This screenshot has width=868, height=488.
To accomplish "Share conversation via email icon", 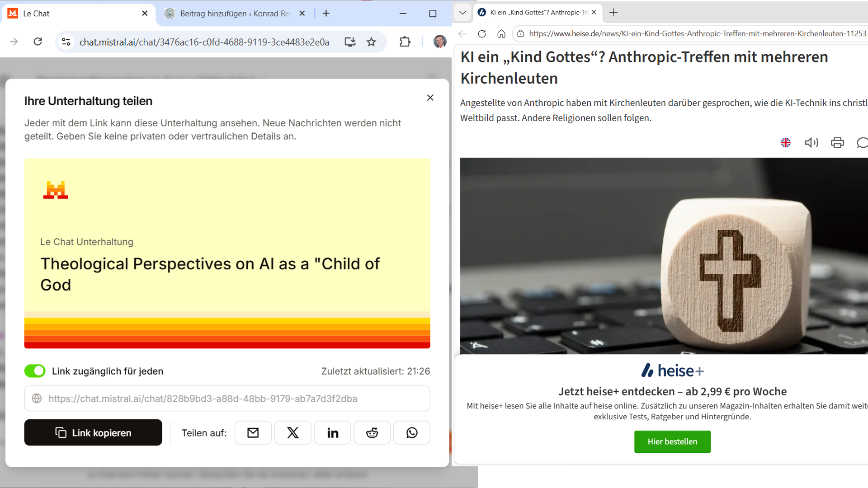I will tap(253, 433).
